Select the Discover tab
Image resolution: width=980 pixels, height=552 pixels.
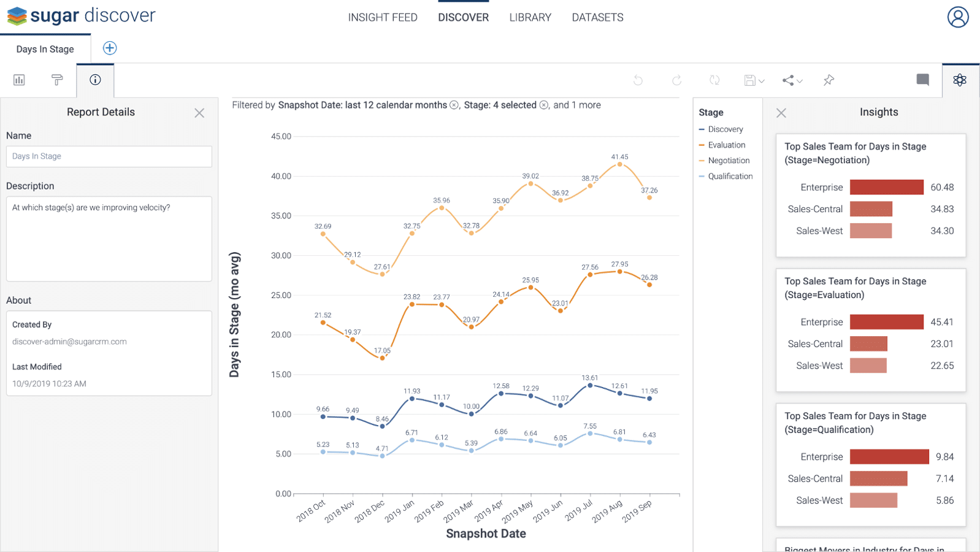[463, 17]
